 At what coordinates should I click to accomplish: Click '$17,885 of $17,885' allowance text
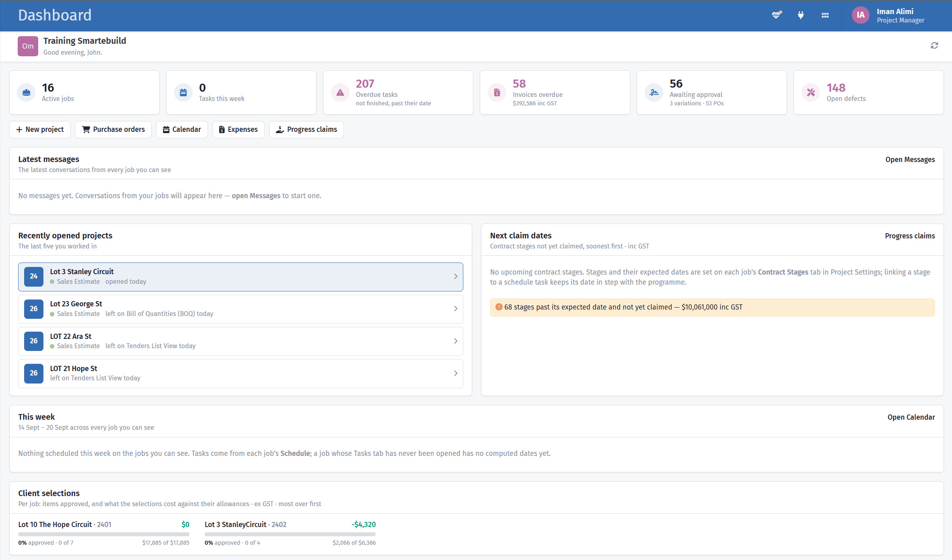pyautogui.click(x=166, y=543)
